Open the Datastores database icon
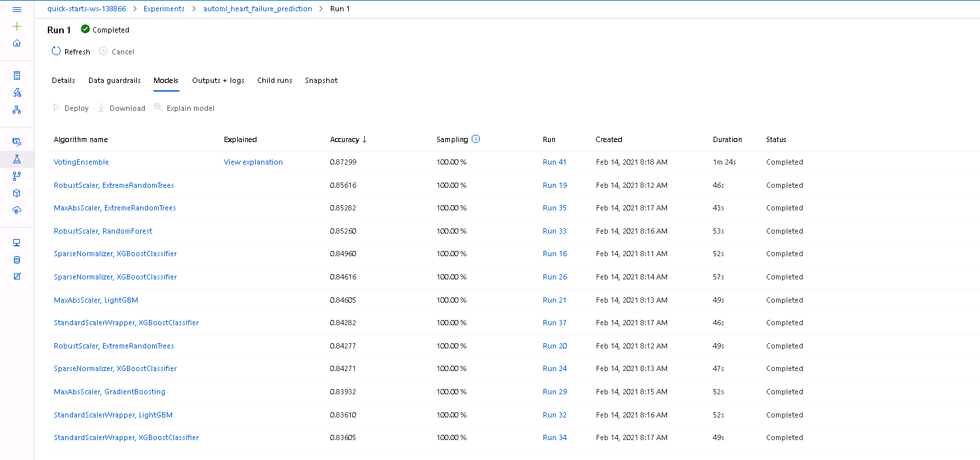This screenshot has width=980, height=460. tap(17, 260)
